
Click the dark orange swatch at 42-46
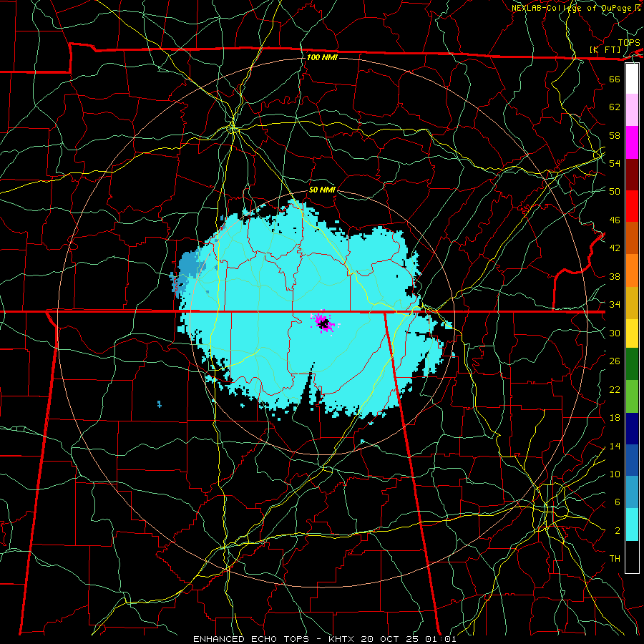pyautogui.click(x=632, y=238)
